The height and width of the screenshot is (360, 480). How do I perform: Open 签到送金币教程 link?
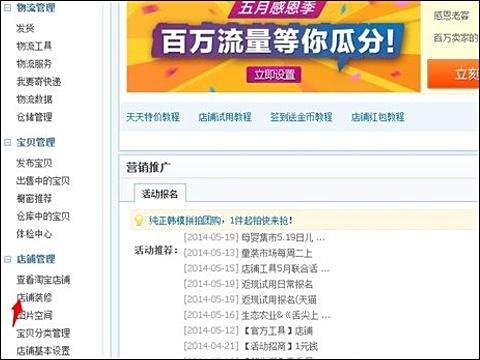coord(301,117)
